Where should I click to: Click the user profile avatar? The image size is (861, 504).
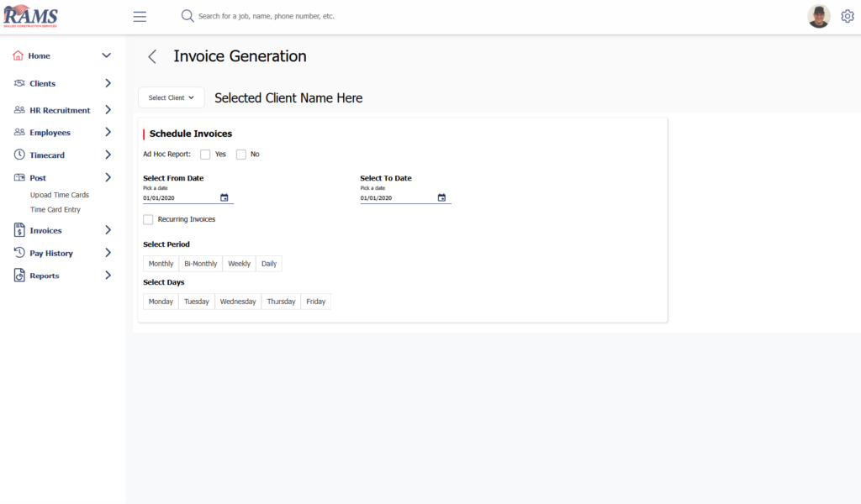[818, 16]
